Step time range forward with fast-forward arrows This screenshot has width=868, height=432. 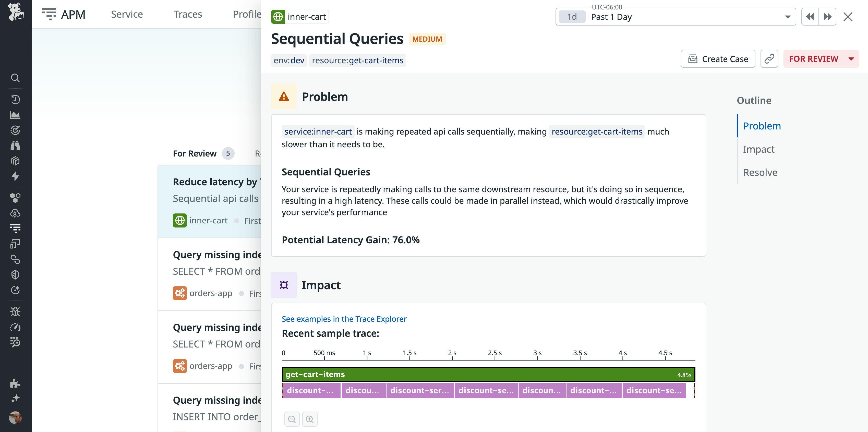click(x=827, y=17)
